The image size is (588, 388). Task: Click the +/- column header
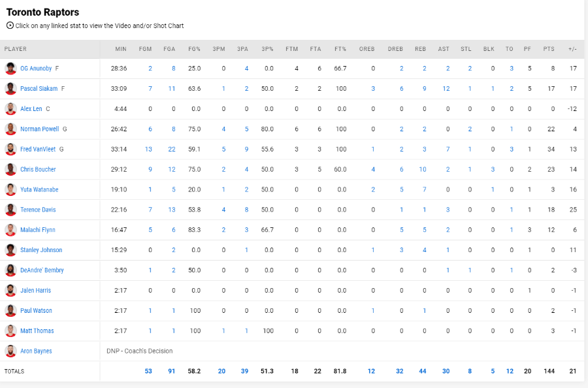572,49
